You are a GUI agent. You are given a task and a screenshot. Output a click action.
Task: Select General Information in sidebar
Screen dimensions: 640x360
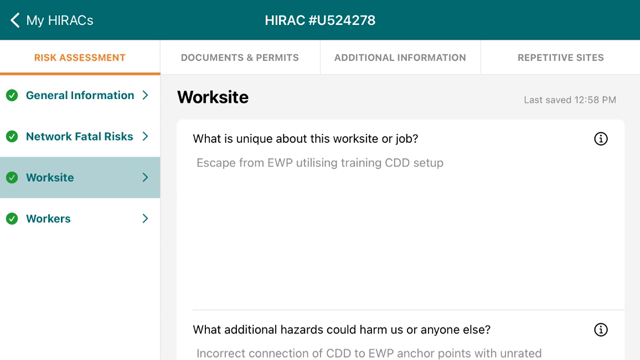80,95
